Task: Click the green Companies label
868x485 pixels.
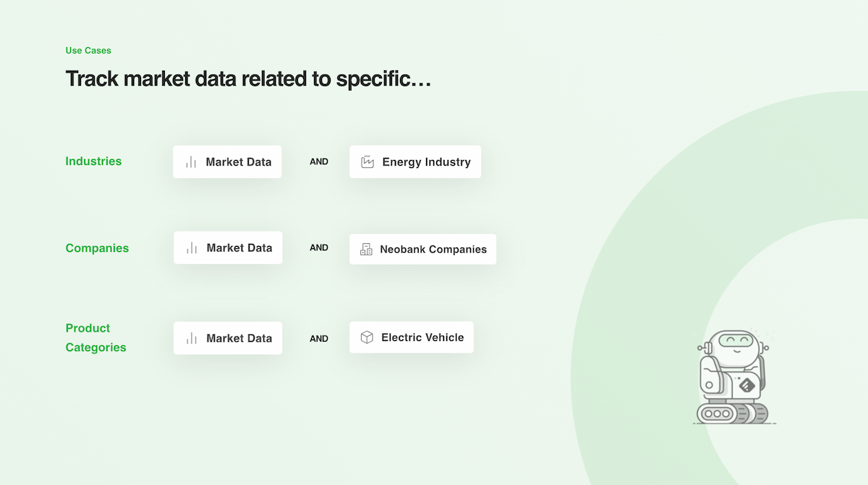Action: [x=97, y=248]
